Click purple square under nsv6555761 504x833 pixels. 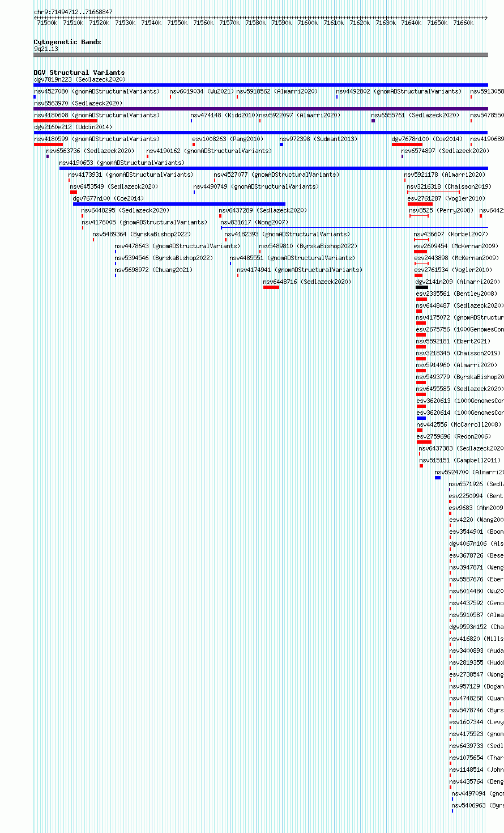373,121
